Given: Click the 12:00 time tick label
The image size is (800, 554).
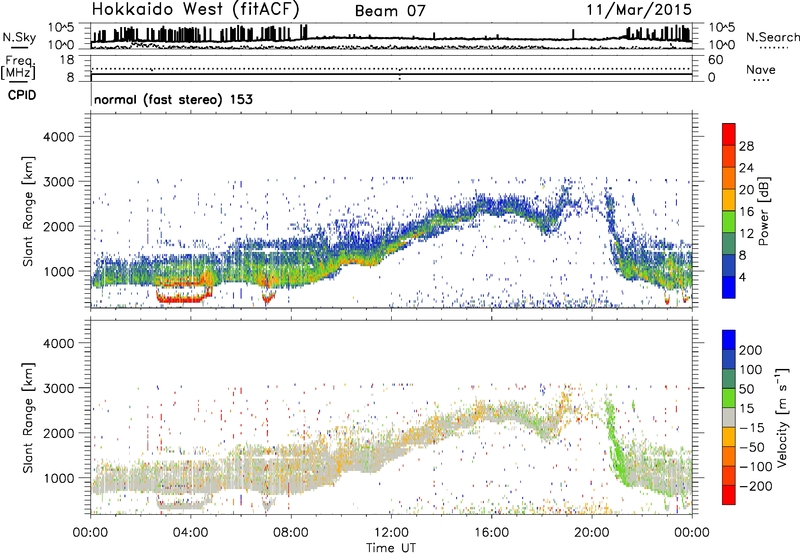Looking at the screenshot, I should coord(391,533).
